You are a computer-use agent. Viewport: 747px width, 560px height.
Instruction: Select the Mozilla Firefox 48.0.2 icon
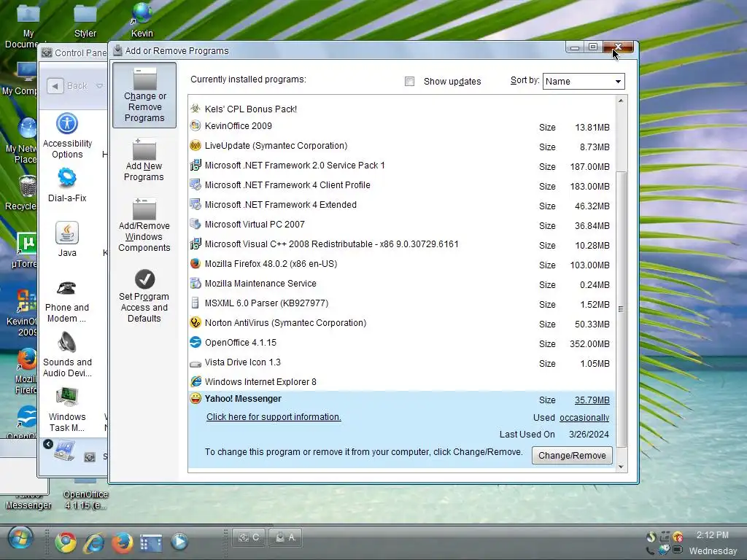coord(196,264)
